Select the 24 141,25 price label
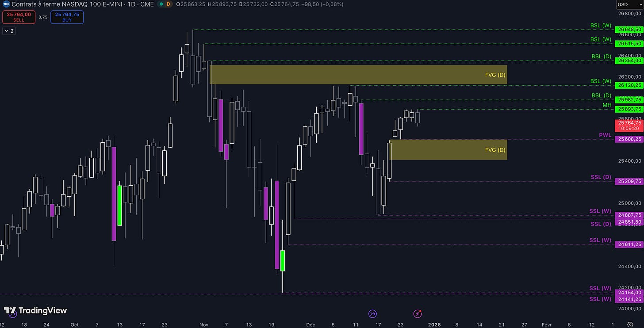The image size is (644, 328). 629,299
